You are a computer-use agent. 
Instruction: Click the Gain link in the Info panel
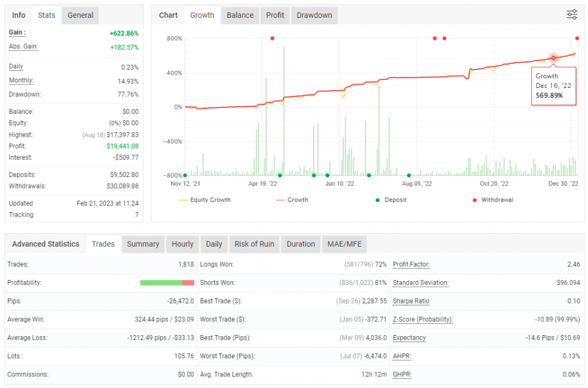pyautogui.click(x=16, y=33)
